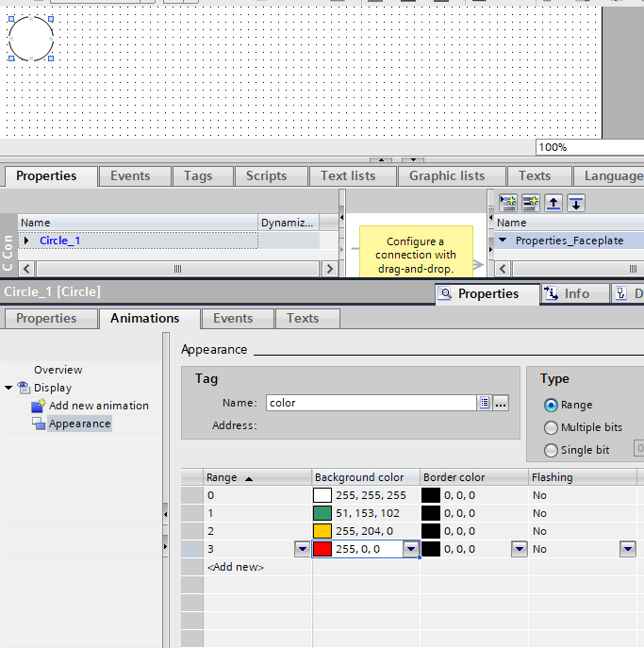Select the Multiple bits radio button

point(552,427)
